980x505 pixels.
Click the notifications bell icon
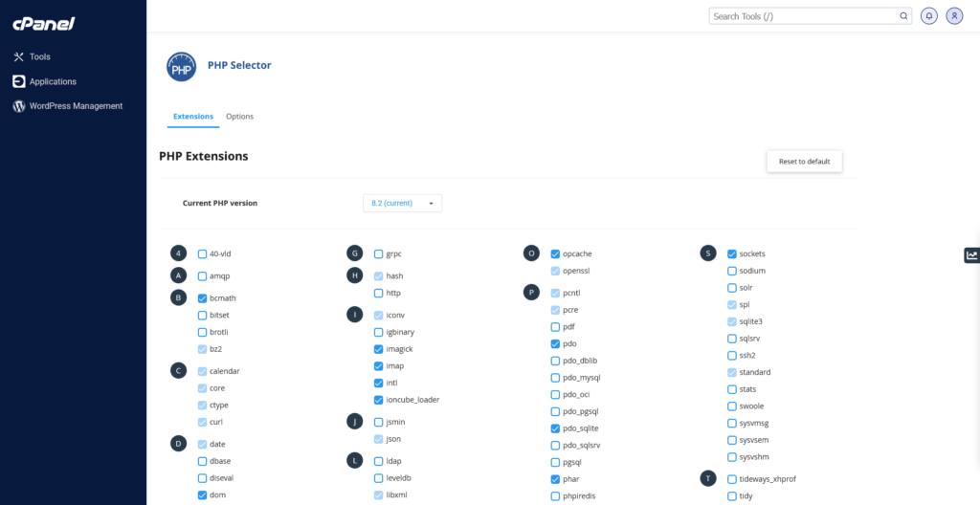coord(928,16)
